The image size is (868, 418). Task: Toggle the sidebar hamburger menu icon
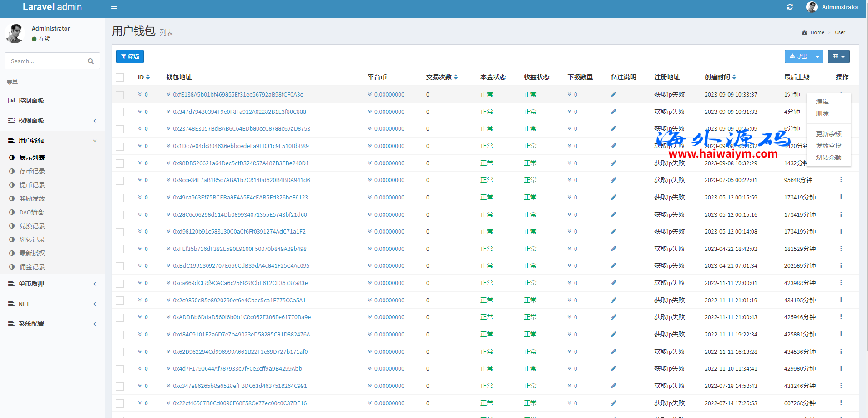[x=114, y=7]
